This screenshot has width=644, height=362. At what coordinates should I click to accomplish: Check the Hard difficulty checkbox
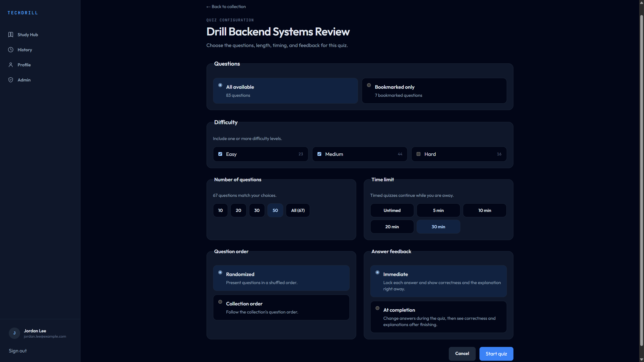click(418, 154)
